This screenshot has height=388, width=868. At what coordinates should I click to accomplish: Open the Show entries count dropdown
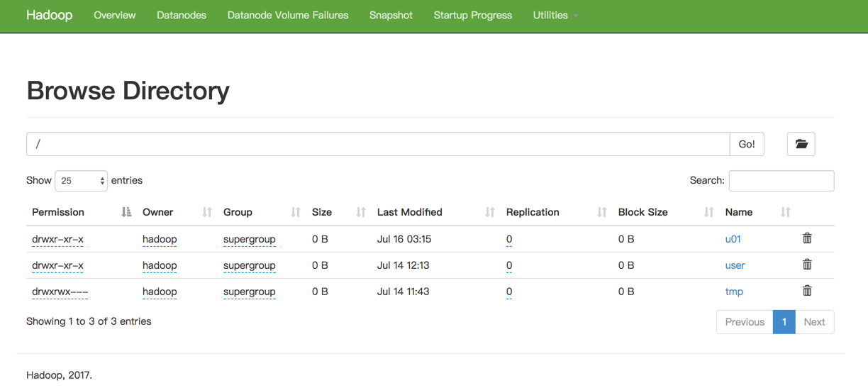coord(81,181)
